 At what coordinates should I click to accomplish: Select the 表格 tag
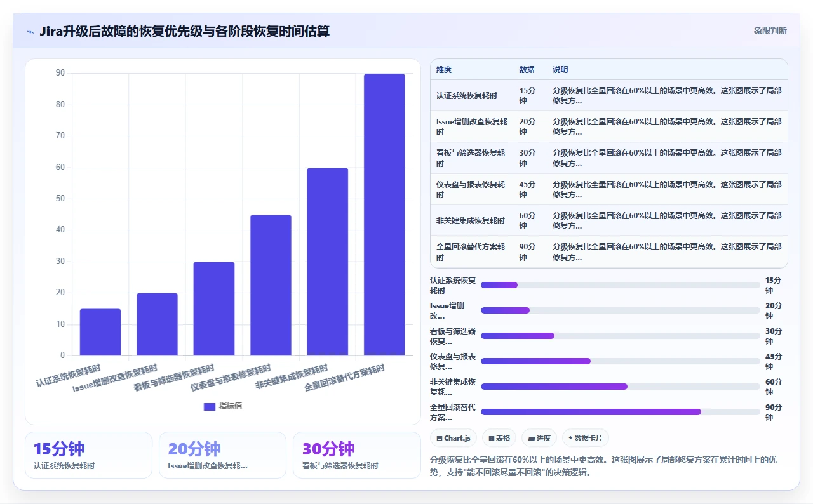tap(499, 438)
